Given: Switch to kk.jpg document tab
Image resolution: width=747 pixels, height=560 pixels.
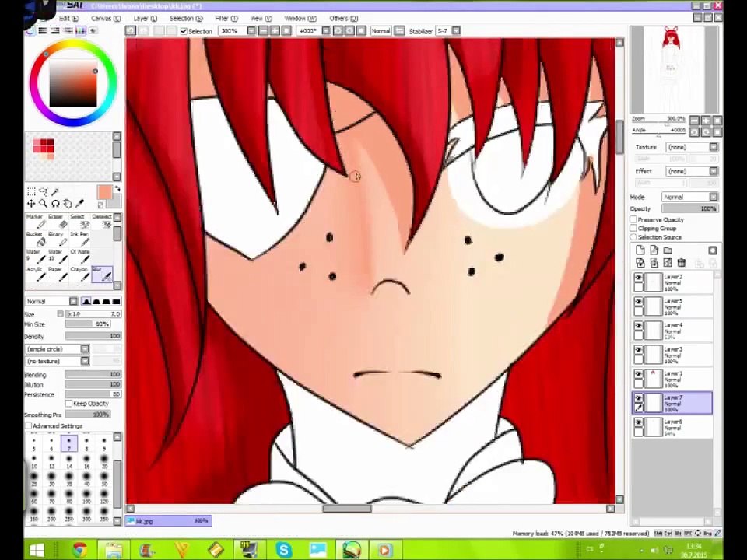Looking at the screenshot, I should click(168, 521).
